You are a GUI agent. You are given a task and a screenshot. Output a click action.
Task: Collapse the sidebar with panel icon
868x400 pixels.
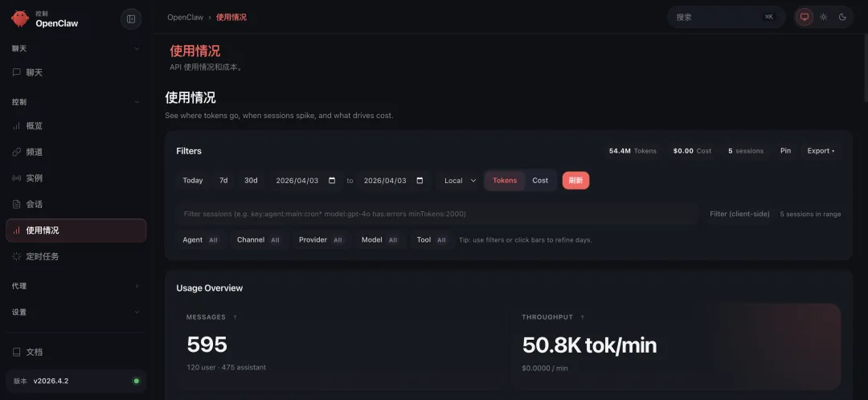click(x=131, y=19)
